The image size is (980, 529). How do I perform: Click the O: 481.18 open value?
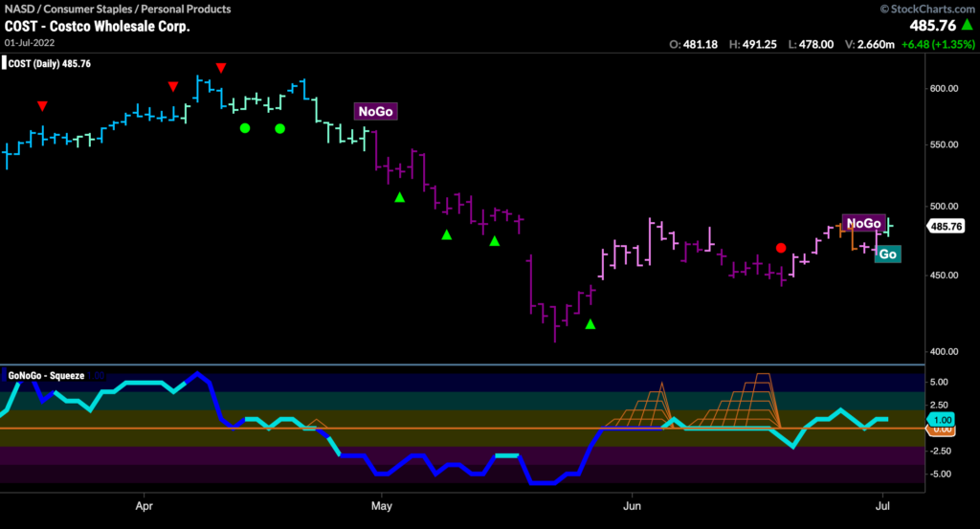tap(694, 44)
